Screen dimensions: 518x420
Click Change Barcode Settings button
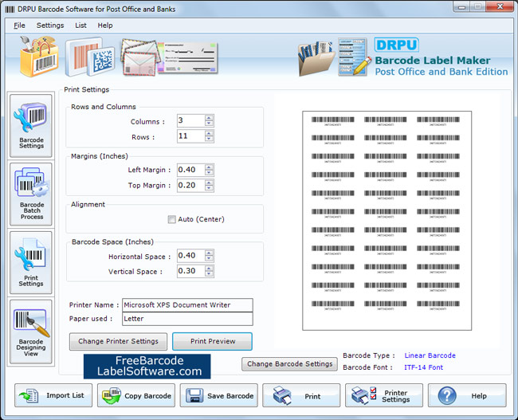tap(290, 364)
